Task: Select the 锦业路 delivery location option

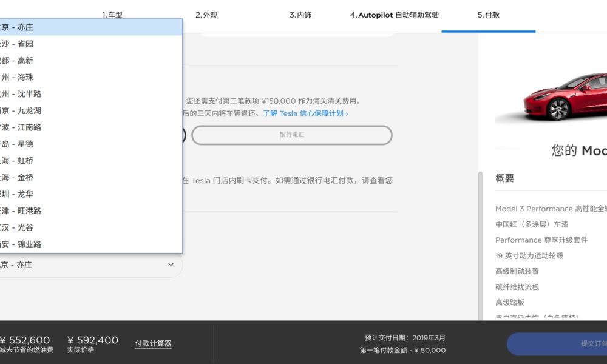Action: click(91, 244)
